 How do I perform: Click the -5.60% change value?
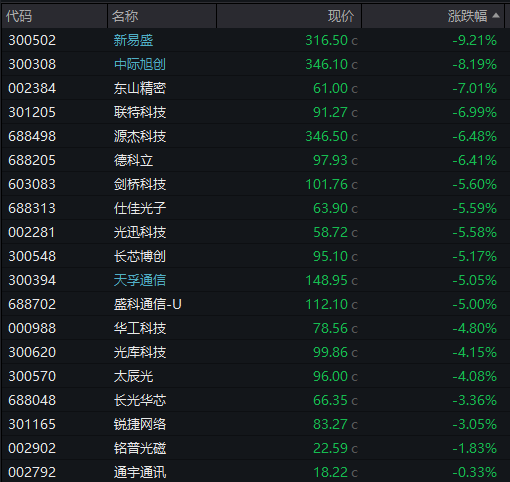tap(475, 184)
